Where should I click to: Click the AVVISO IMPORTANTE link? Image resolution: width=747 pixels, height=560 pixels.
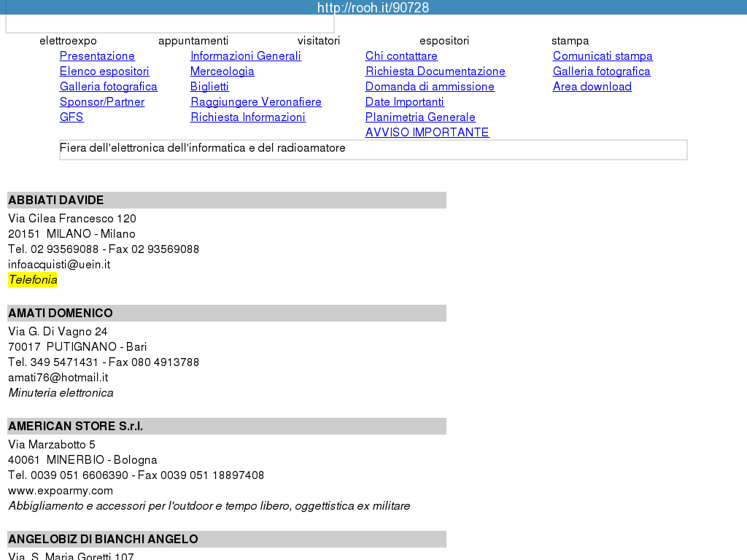pos(427,133)
